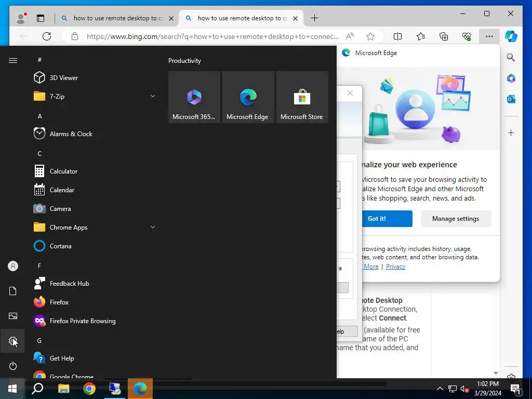
Task: Open taskbar Search magnifier
Action: point(37,389)
